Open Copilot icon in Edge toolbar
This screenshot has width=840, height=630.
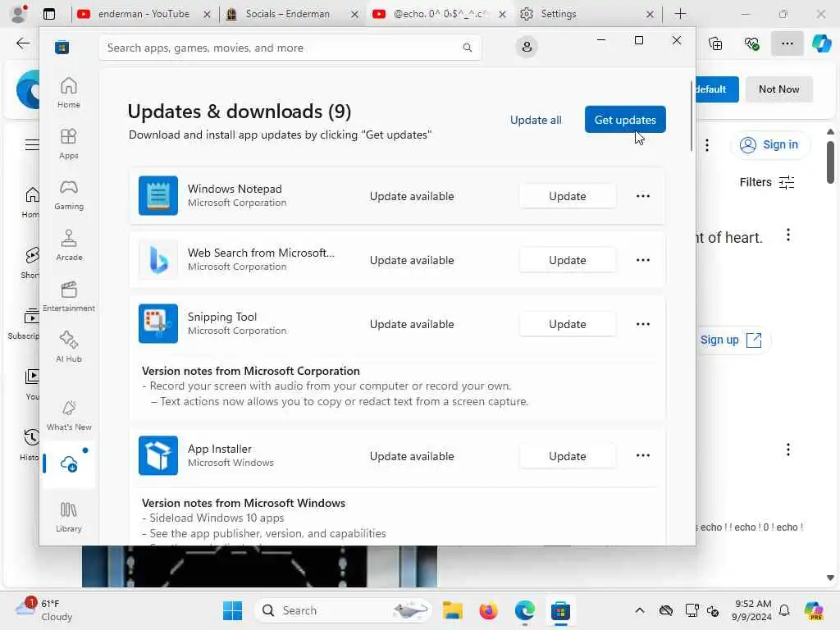821,43
